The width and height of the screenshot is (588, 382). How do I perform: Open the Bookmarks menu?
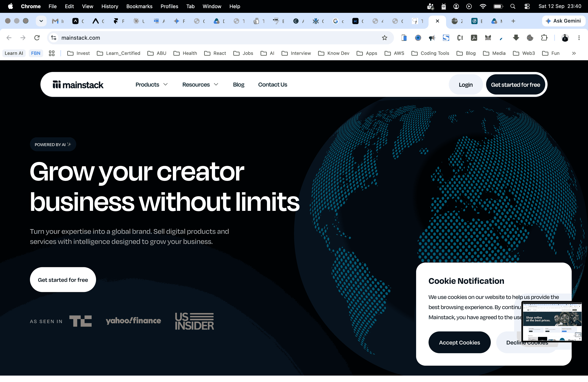click(139, 6)
